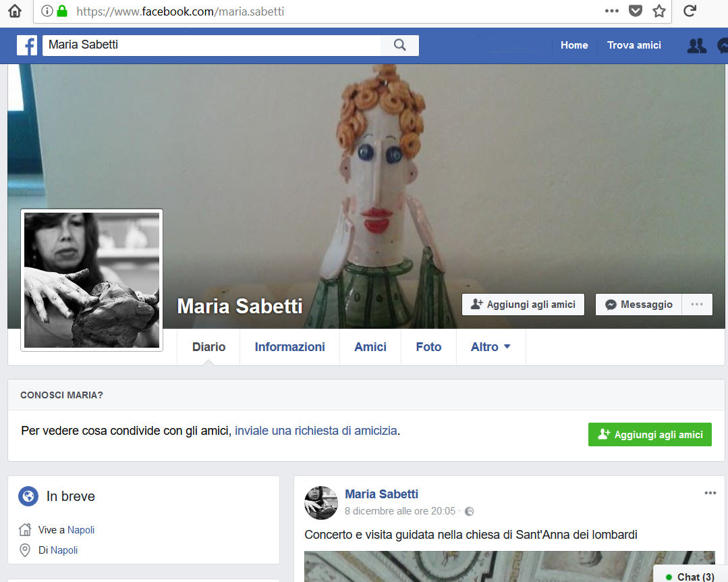This screenshot has height=582, width=728.
Task: Click the In breve globe icon
Action: tap(28, 496)
